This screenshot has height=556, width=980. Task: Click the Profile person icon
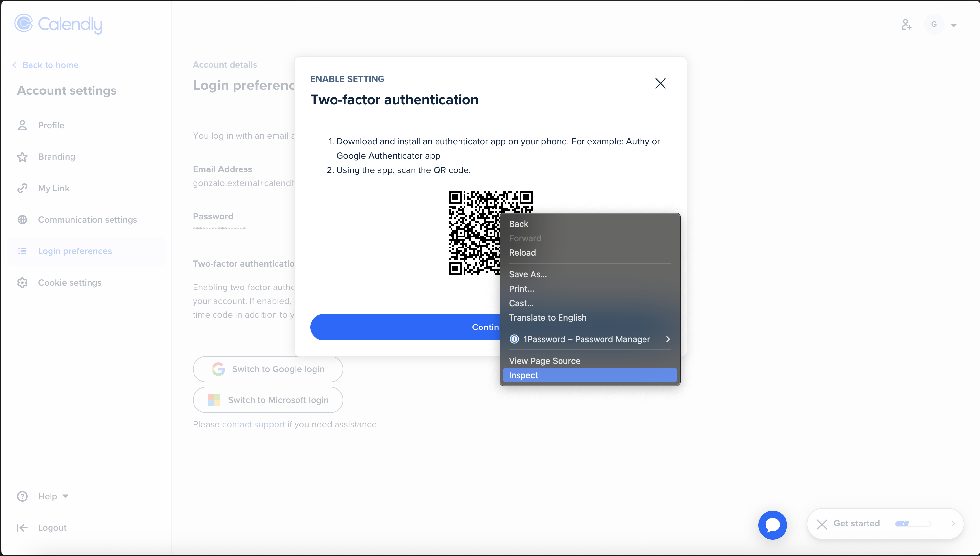click(x=22, y=125)
